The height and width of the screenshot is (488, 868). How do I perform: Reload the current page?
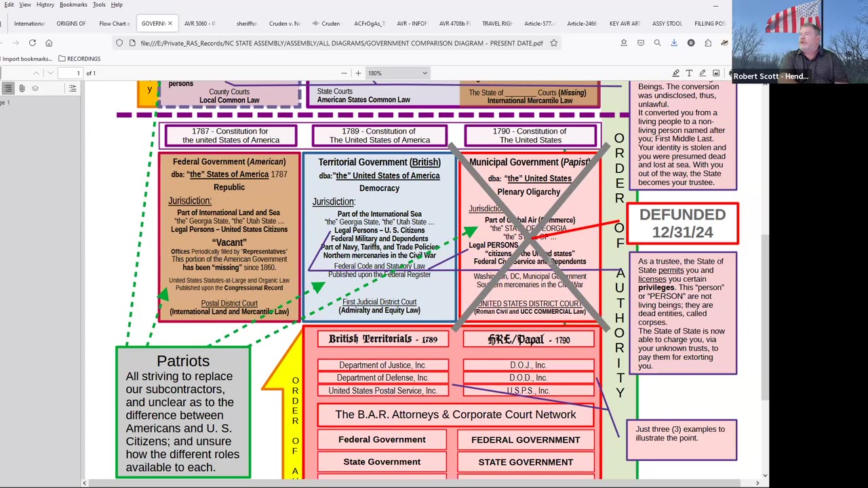tap(32, 43)
